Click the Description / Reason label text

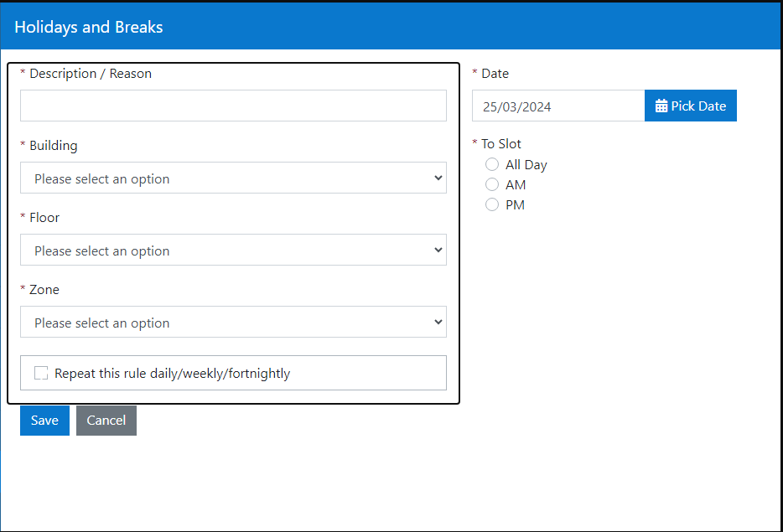click(91, 74)
